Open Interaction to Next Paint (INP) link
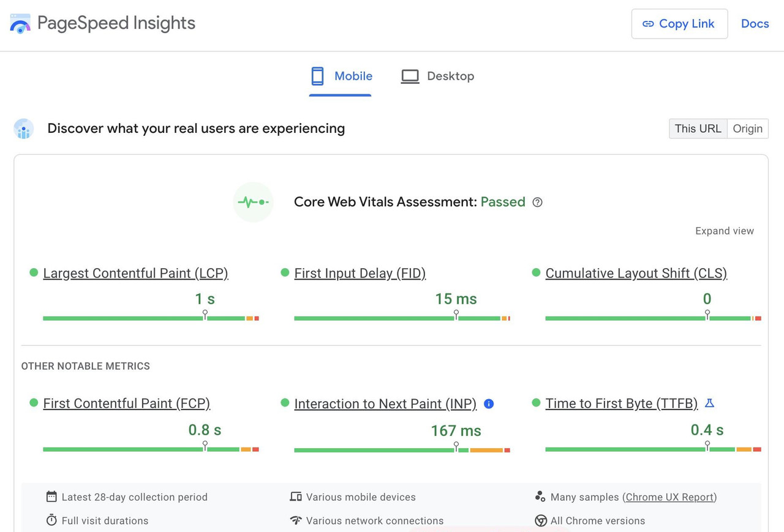Viewport: 784px width, 532px height. tap(385, 403)
